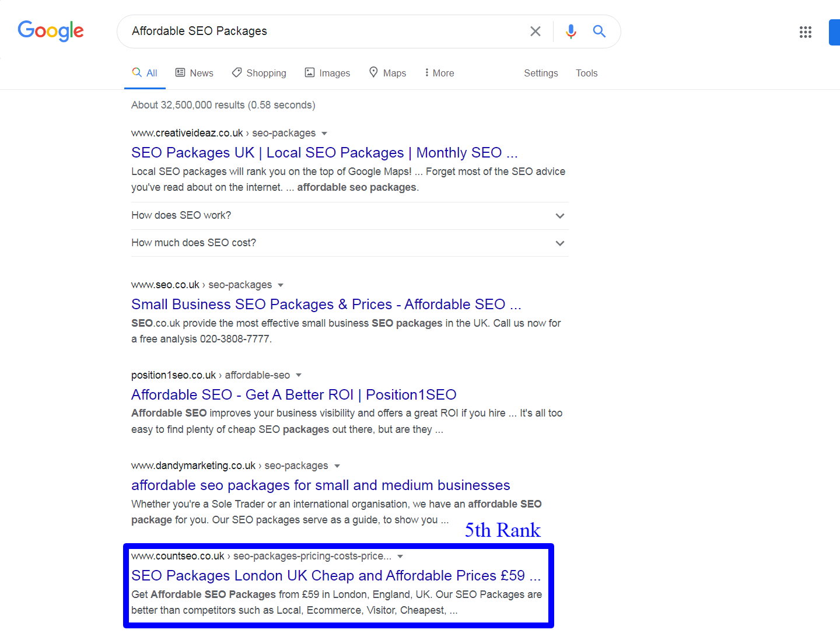The image size is (840, 633).
Task: Open dropdown arrow beside position1seo.co.uk URL
Action: (x=299, y=375)
